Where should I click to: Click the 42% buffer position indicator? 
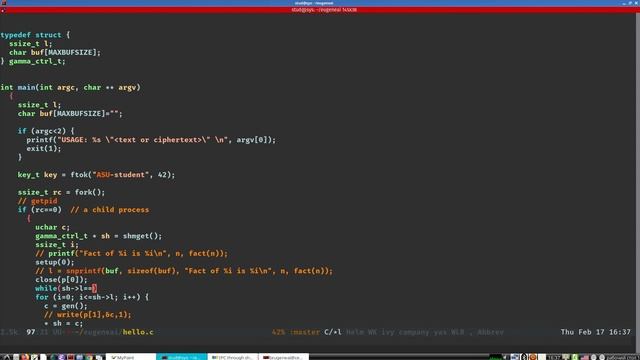coord(278,332)
